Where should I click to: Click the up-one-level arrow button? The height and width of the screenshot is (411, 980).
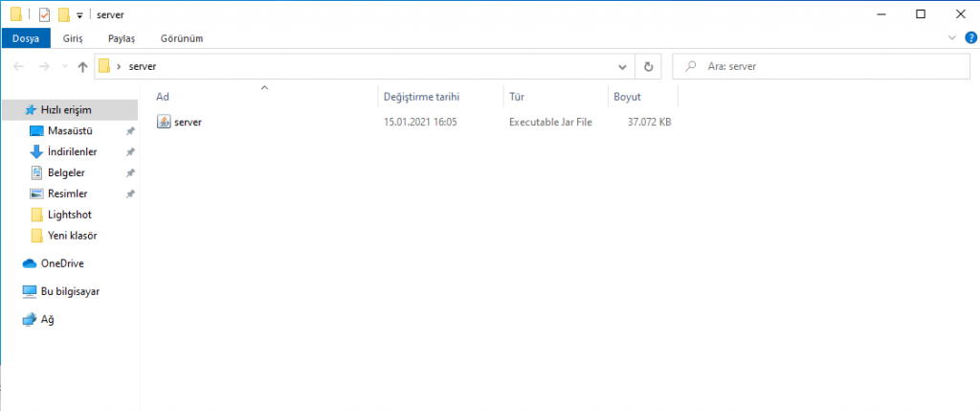click(x=82, y=67)
